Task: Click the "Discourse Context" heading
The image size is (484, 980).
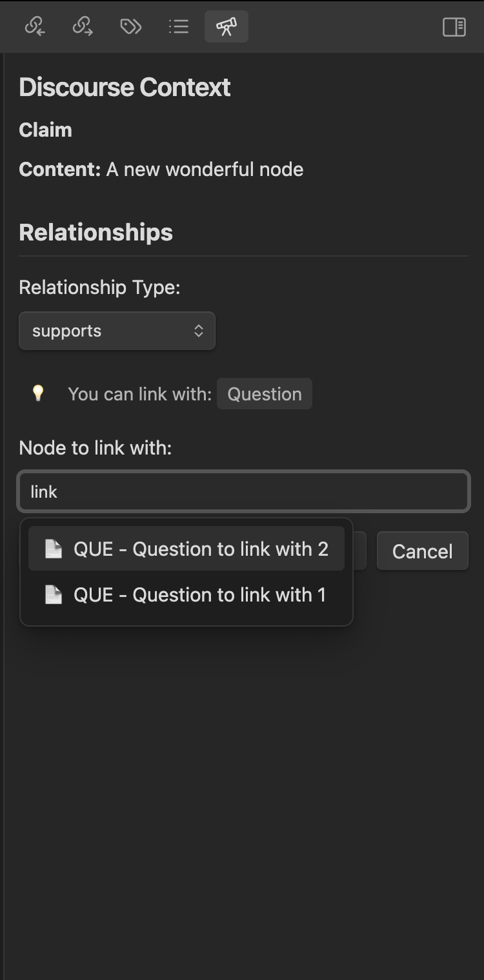Action: coord(125,87)
